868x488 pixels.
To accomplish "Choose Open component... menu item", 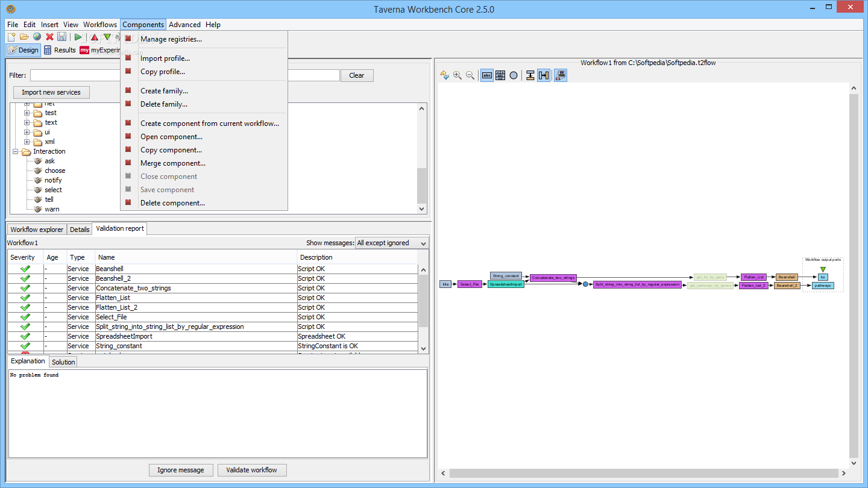I will 204,137.
